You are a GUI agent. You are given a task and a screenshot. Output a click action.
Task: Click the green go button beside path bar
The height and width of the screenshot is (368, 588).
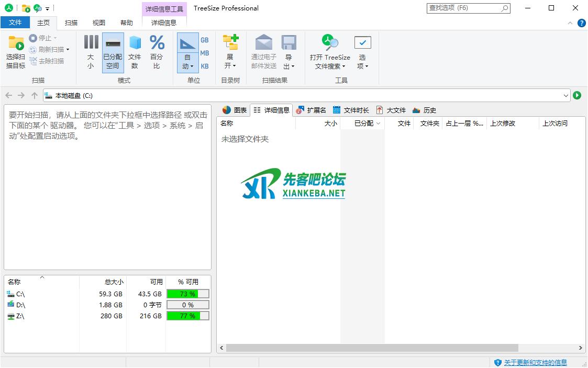(577, 95)
